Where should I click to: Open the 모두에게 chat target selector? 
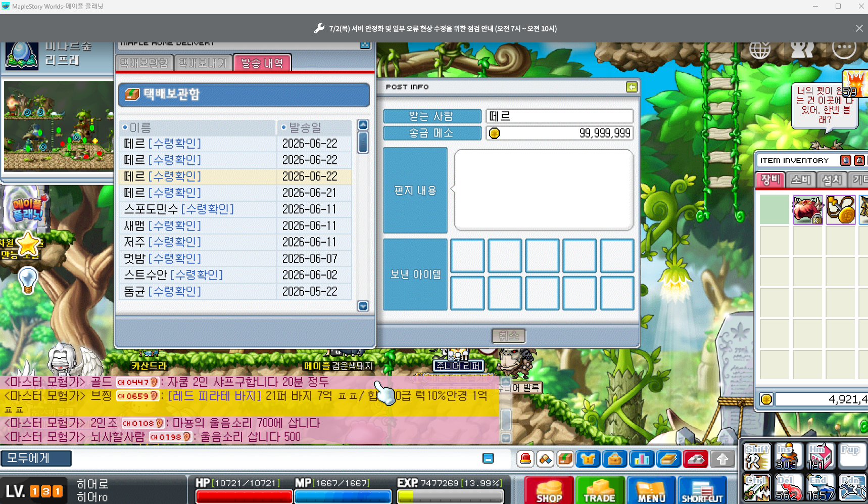tap(36, 459)
